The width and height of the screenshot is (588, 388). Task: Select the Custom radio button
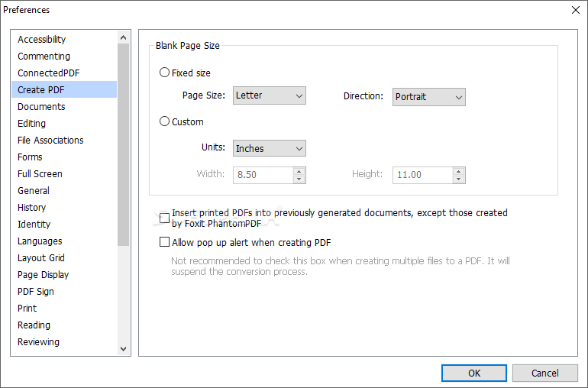point(165,121)
